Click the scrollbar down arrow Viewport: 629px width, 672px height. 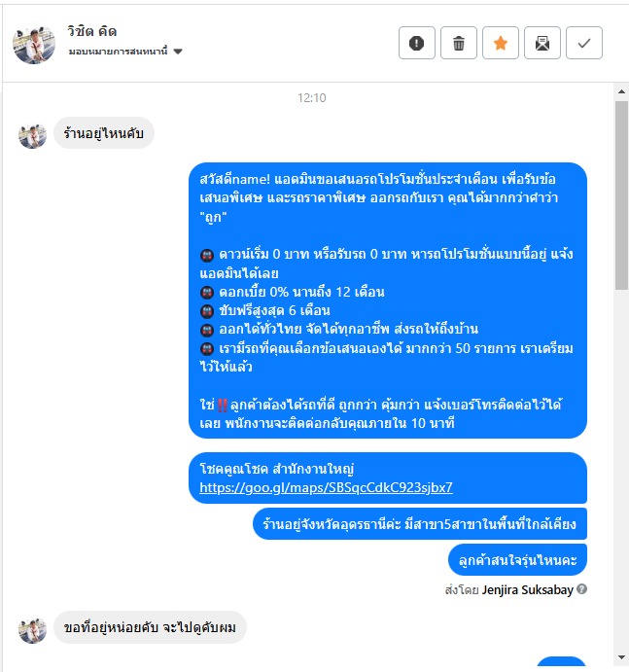click(x=622, y=657)
